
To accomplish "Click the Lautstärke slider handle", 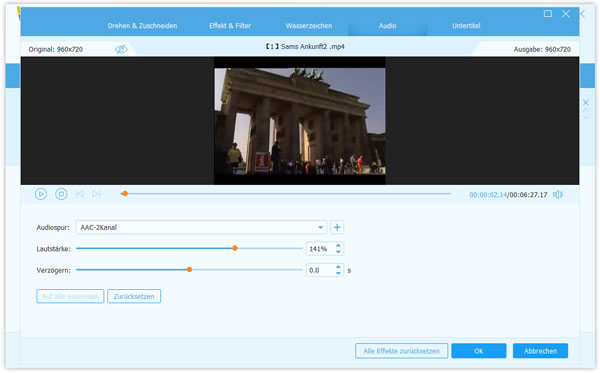I will 235,248.
